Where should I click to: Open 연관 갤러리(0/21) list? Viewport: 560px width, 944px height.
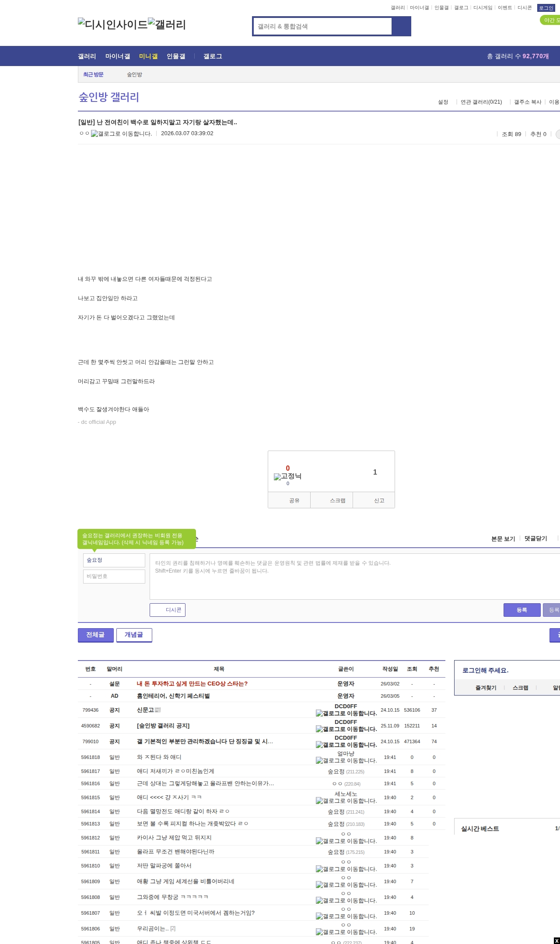(481, 102)
